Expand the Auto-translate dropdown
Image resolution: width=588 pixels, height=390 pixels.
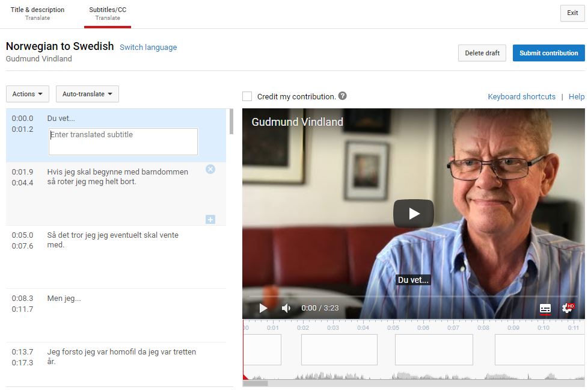[87, 94]
